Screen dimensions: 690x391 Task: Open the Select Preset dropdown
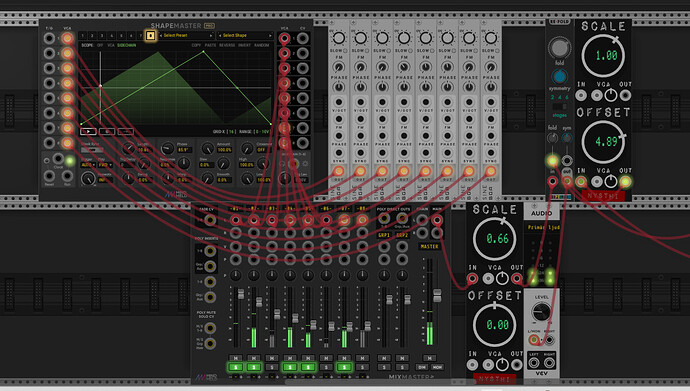click(186, 36)
